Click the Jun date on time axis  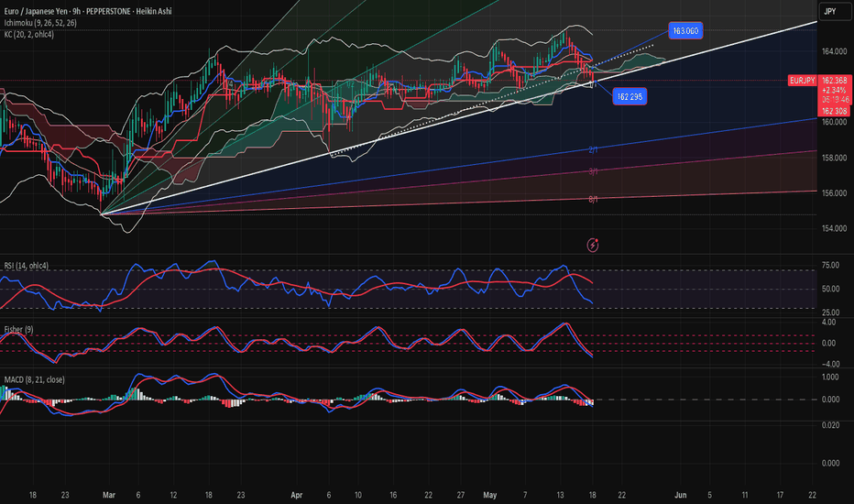pos(680,495)
